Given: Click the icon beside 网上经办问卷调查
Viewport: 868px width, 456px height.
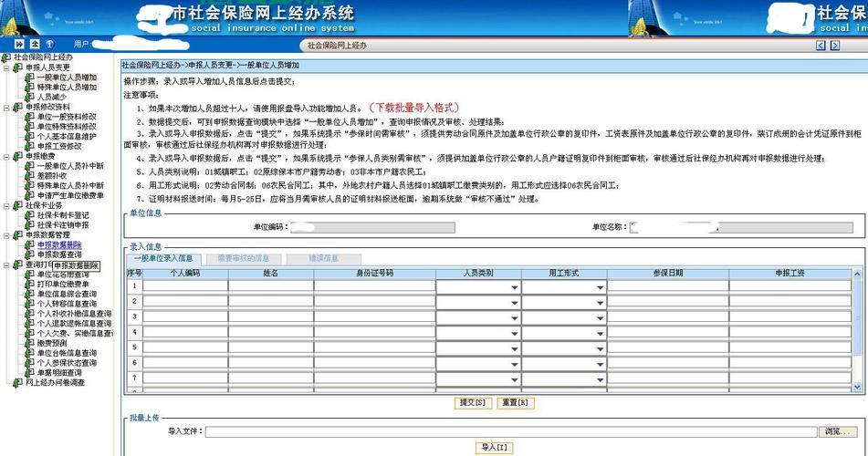Looking at the screenshot, I should click(18, 382).
